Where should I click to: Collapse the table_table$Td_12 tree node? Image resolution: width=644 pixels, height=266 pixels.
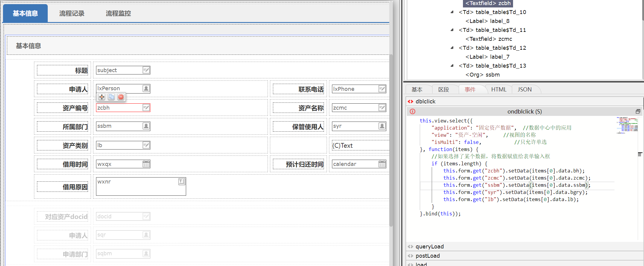coord(452,48)
